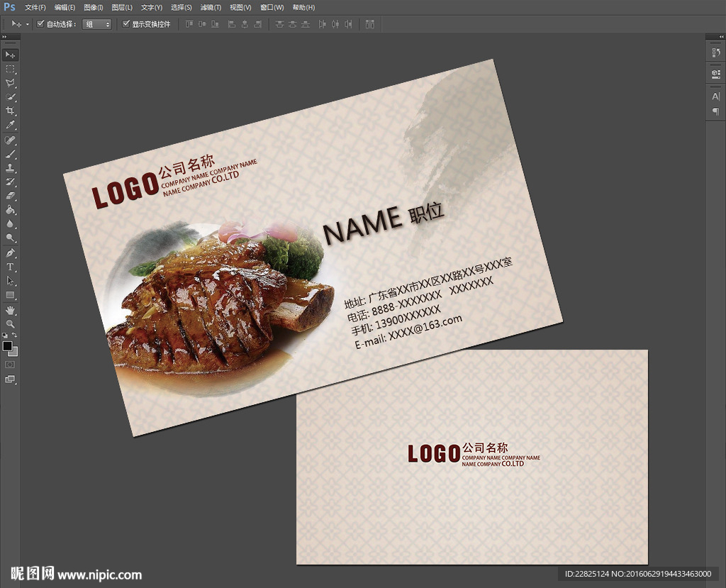Select the Healing Brush tool
The width and height of the screenshot is (726, 588).
[10, 140]
